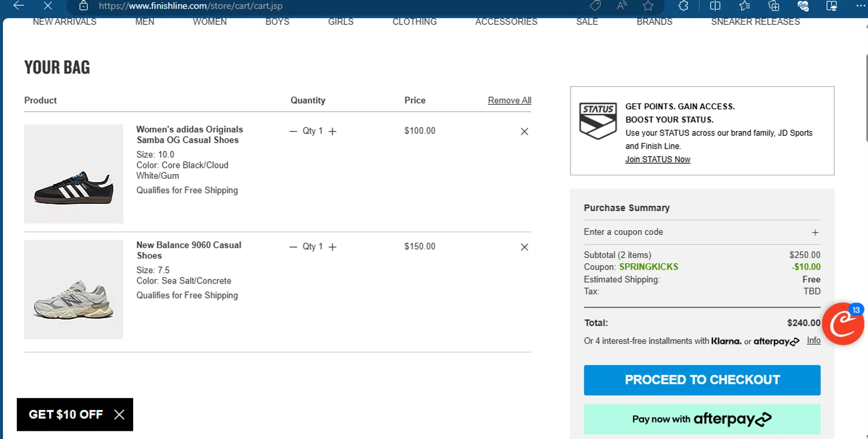Image resolution: width=868 pixels, height=439 pixels.
Task: Decrease quantity of New Balance 9060
Action: click(x=293, y=247)
